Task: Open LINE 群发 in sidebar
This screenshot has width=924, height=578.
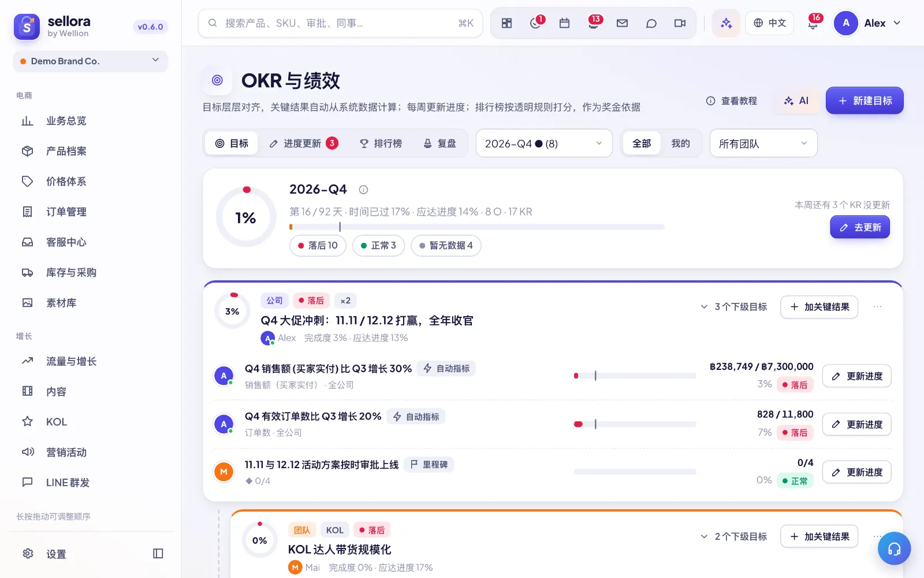Action: [x=91, y=483]
